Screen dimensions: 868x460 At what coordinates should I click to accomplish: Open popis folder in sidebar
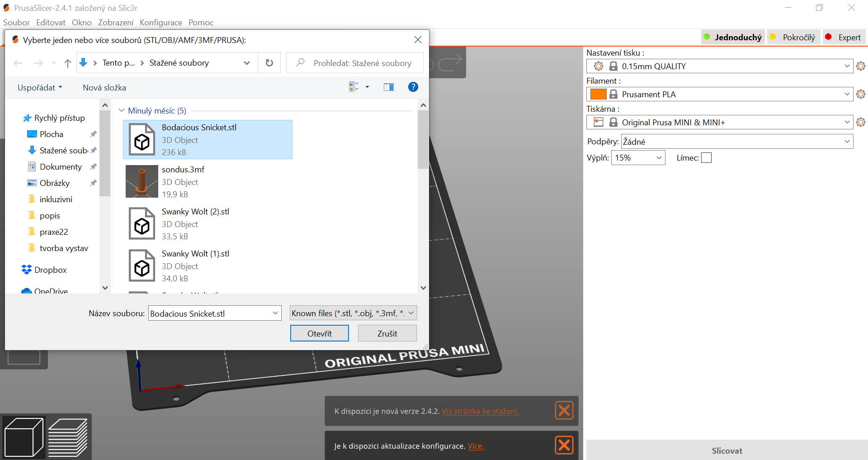pos(50,216)
